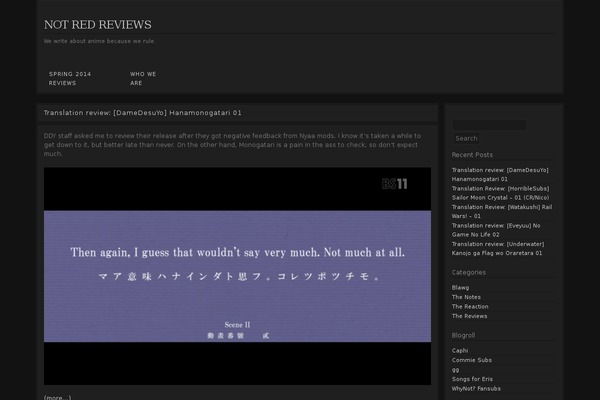
Task: Click the tagline 'We write about anime because we rule.'
Action: click(x=99, y=41)
